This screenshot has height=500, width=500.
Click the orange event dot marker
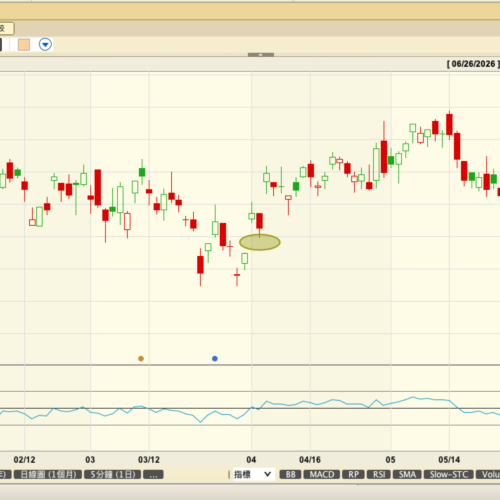tap(141, 359)
